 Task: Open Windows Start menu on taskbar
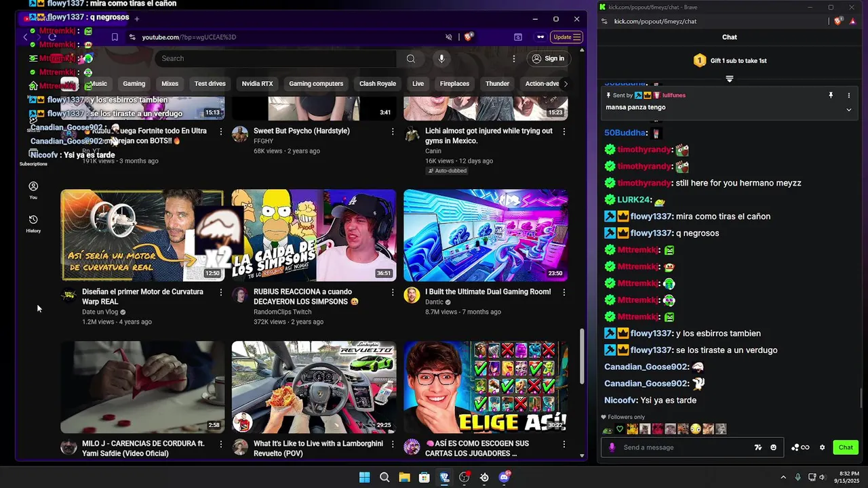pos(365,477)
